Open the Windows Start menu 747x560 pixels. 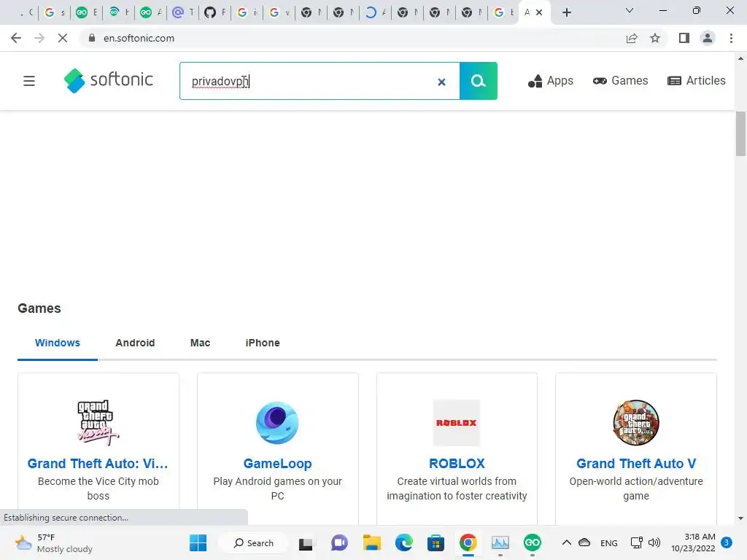click(198, 542)
